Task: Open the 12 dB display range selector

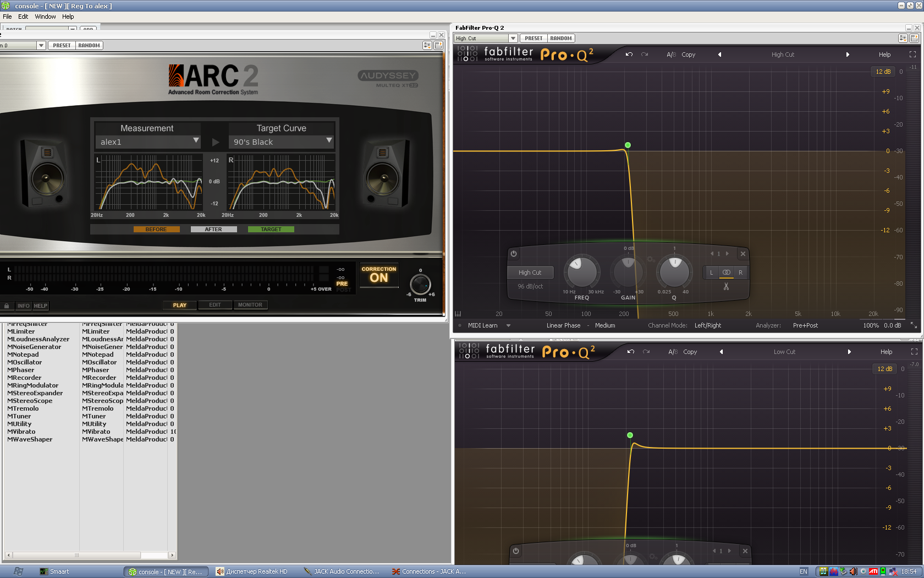Action: (883, 72)
